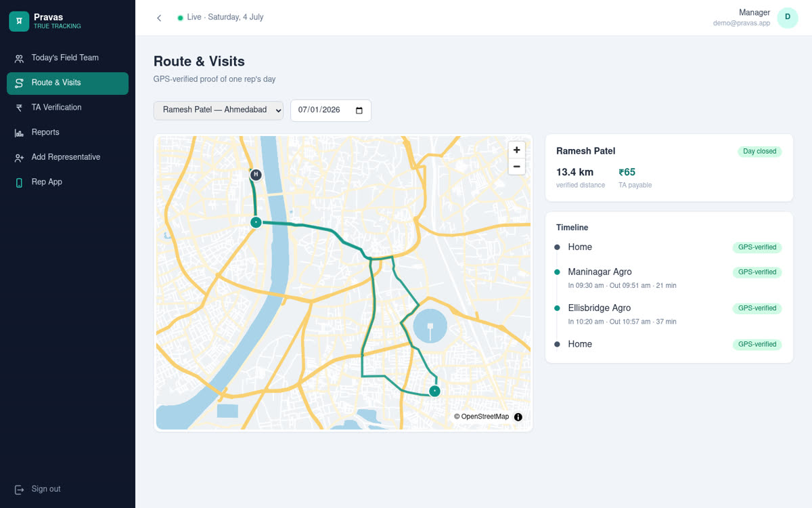Click the Sign out door icon

click(19, 489)
